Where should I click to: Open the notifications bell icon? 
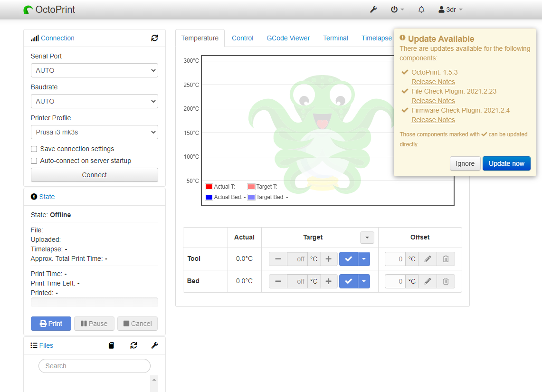coord(421,10)
